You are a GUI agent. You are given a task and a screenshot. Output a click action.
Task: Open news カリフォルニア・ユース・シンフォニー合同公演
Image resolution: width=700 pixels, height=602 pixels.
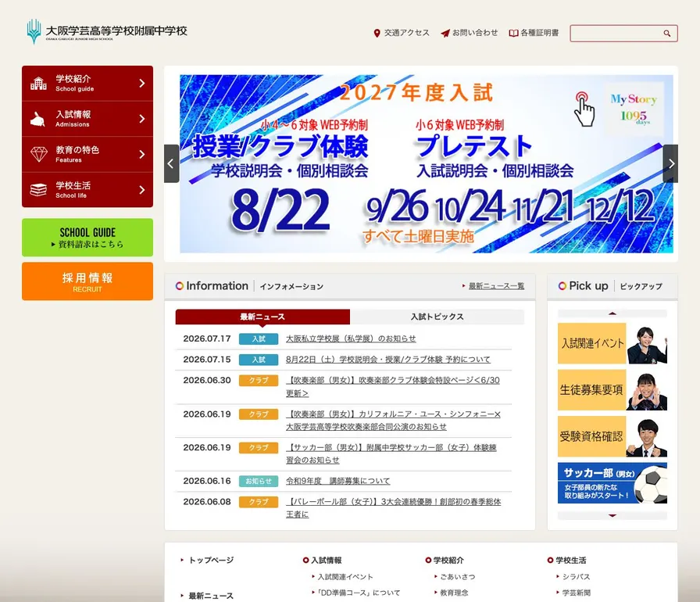(393, 421)
